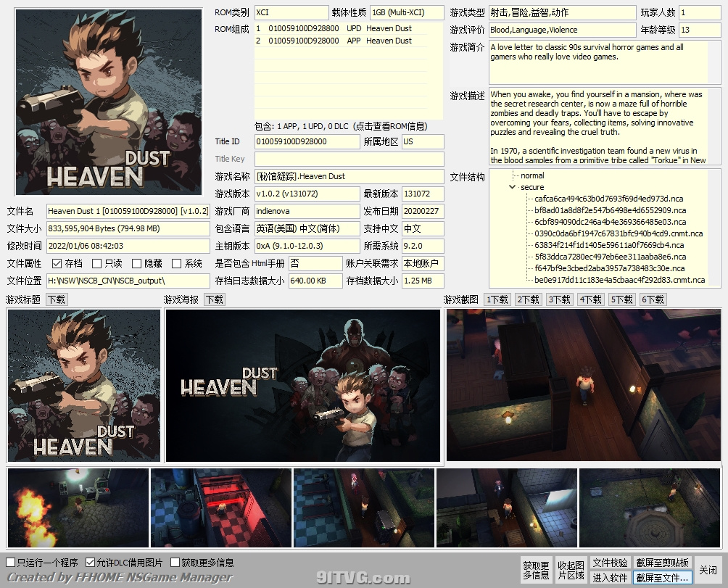Check the 隐藏 hidden attribute checkbox
The height and width of the screenshot is (588, 728).
[x=137, y=264]
